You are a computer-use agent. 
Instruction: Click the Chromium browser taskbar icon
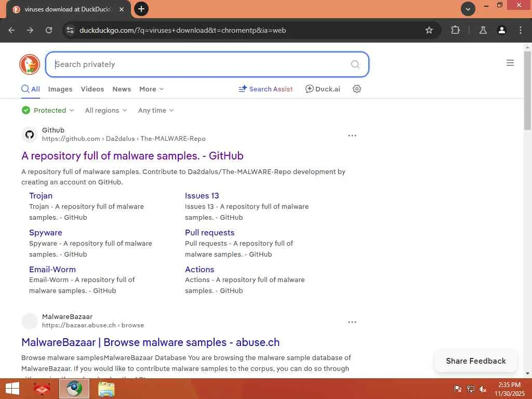[x=74, y=389]
